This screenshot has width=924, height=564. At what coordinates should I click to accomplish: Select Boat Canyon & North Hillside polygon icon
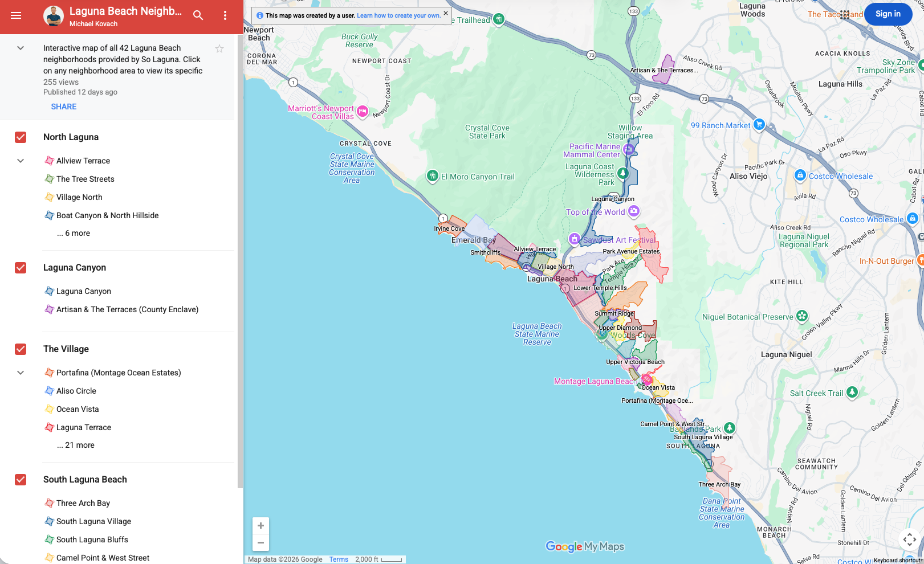tap(50, 215)
